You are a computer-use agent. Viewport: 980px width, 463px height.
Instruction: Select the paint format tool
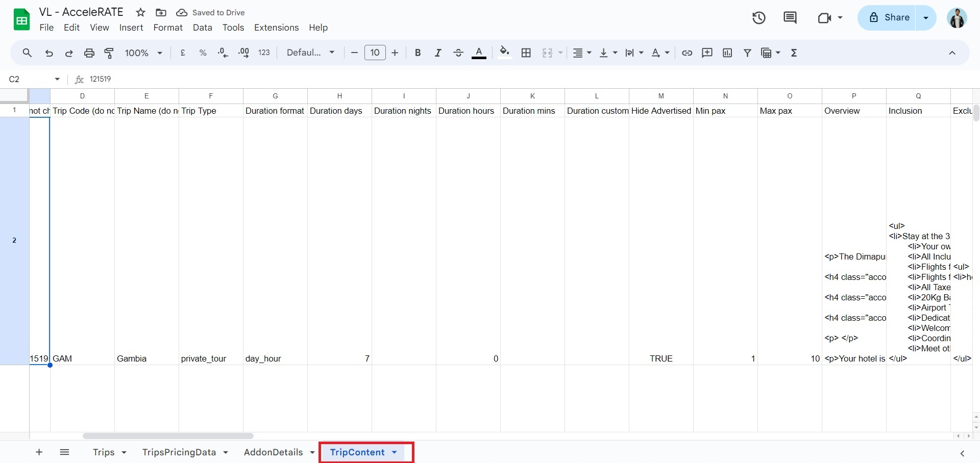(109, 53)
